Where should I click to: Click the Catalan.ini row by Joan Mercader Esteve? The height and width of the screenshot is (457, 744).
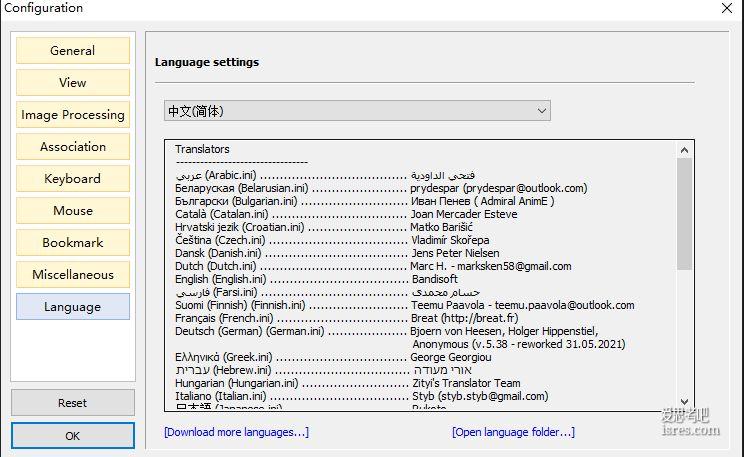[x=346, y=214]
